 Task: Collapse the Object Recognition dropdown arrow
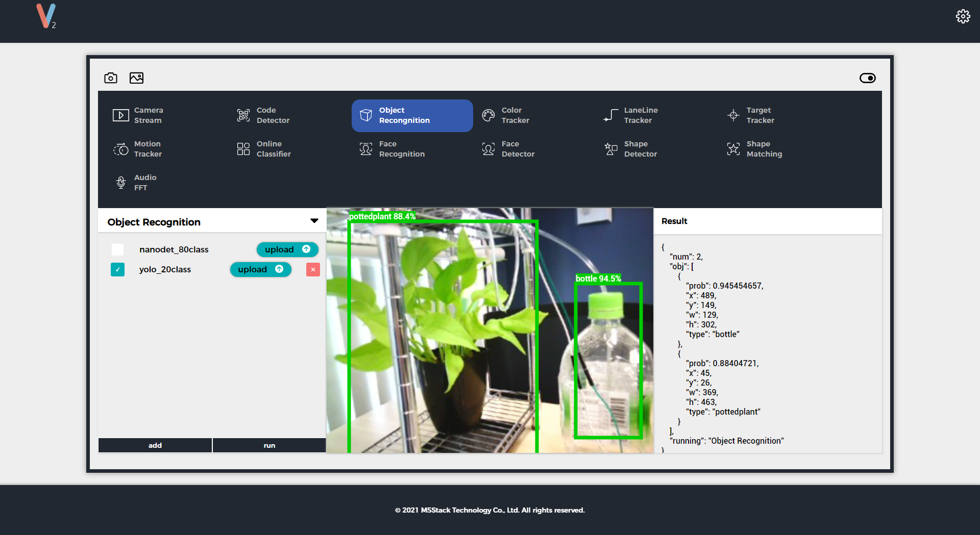coord(314,221)
